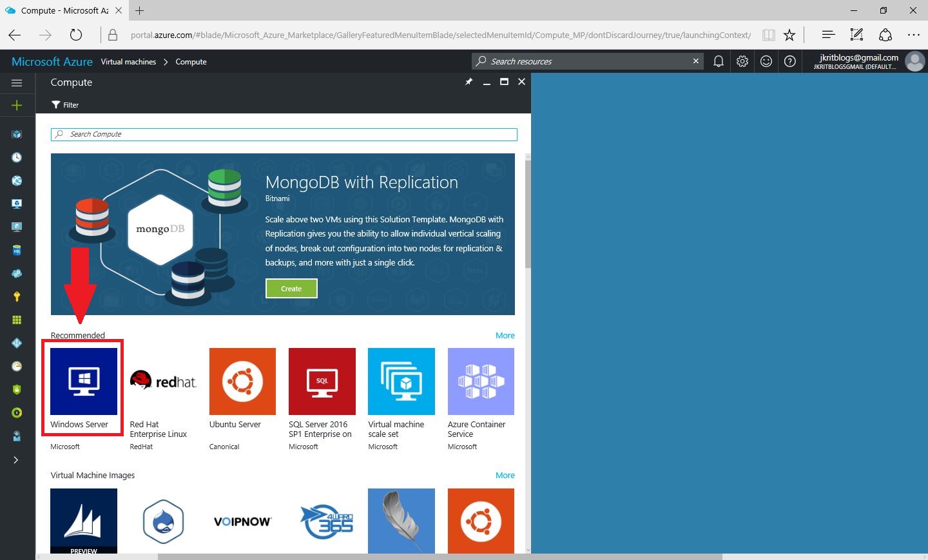The width and height of the screenshot is (928, 560).
Task: Open SQL databases icon in sidebar
Action: (x=17, y=250)
